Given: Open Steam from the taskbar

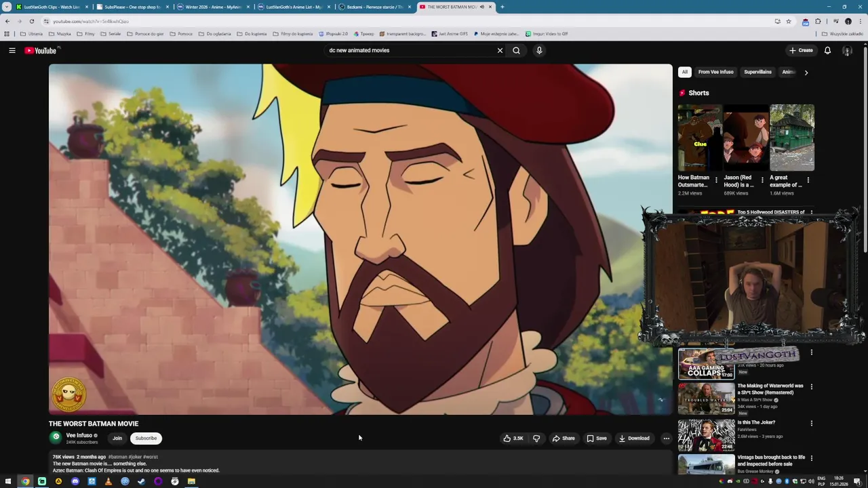Looking at the screenshot, I should (141, 481).
